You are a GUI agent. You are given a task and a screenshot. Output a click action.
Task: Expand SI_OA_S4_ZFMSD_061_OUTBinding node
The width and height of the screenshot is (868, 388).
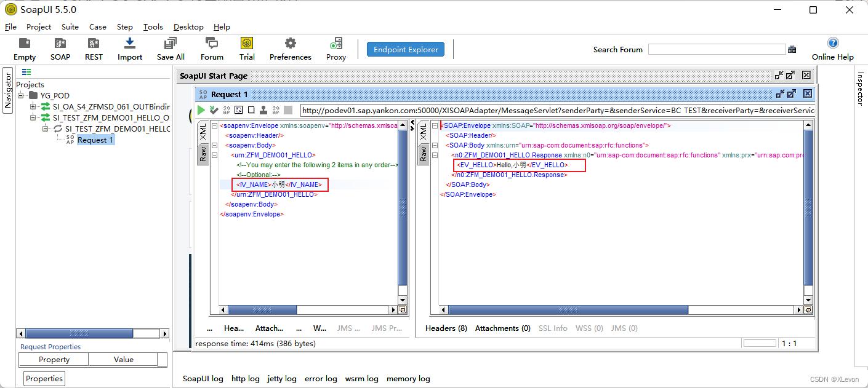[x=33, y=106]
